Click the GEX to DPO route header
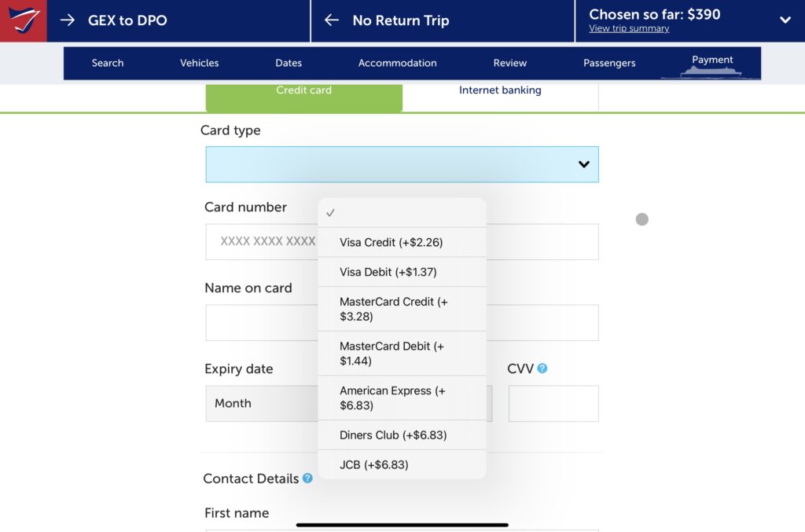Screen dimensions: 805x532 point(127,20)
